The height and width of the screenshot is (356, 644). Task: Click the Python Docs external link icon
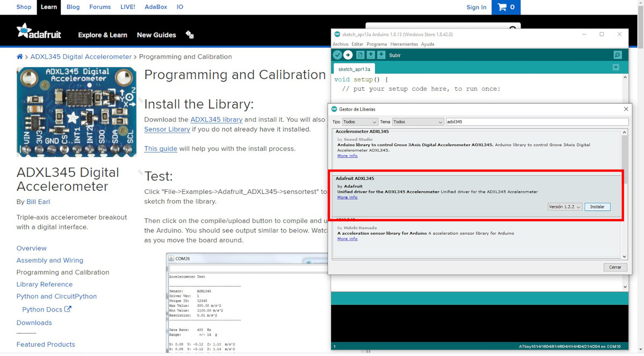[68, 309]
